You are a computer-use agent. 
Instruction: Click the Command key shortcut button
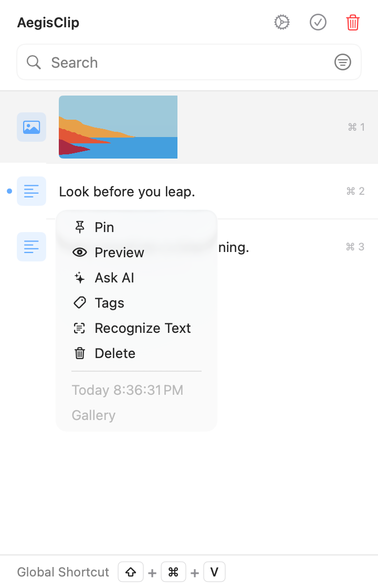click(x=173, y=572)
